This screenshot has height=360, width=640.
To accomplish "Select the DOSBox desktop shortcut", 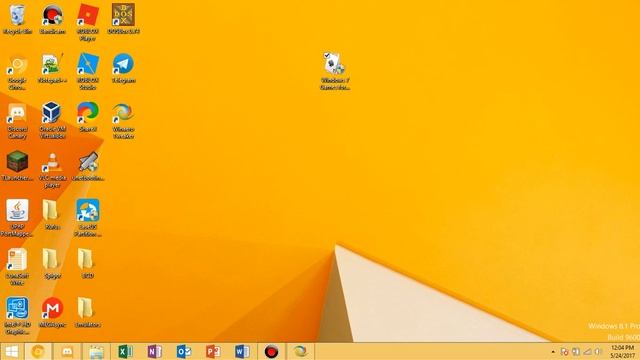I will click(x=123, y=20).
